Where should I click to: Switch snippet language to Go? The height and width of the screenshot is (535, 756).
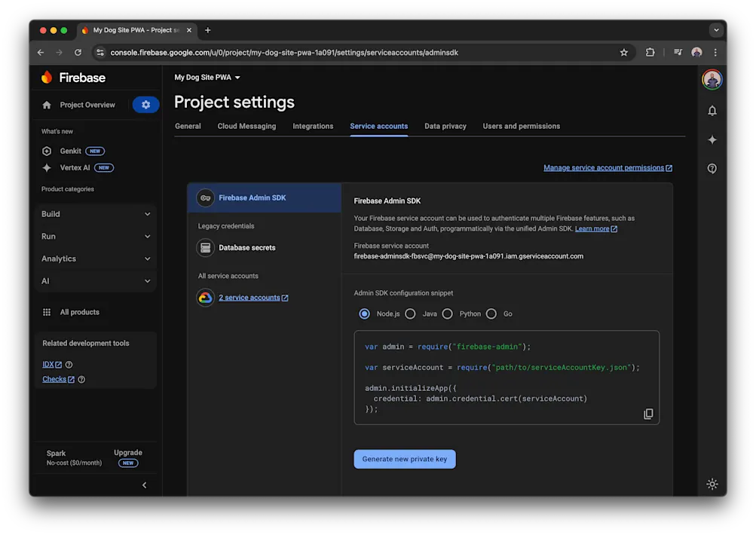[x=491, y=313]
